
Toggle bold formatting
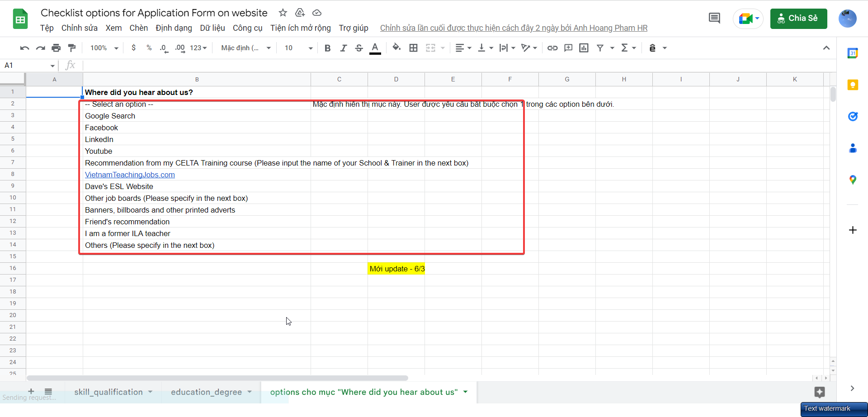click(328, 48)
